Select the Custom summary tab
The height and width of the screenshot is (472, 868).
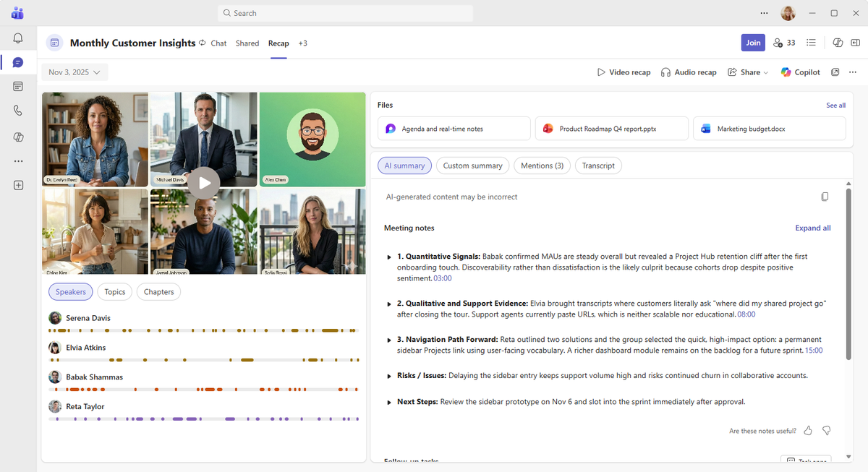coord(472,166)
